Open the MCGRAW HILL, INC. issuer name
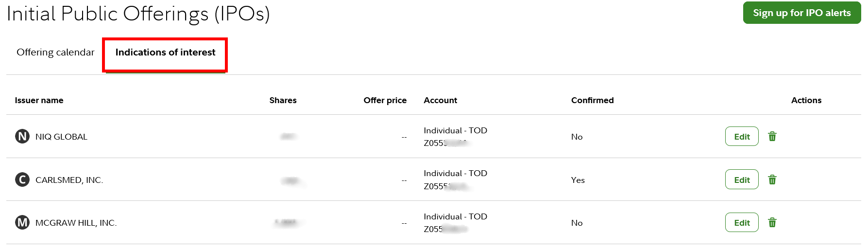 [x=76, y=223]
